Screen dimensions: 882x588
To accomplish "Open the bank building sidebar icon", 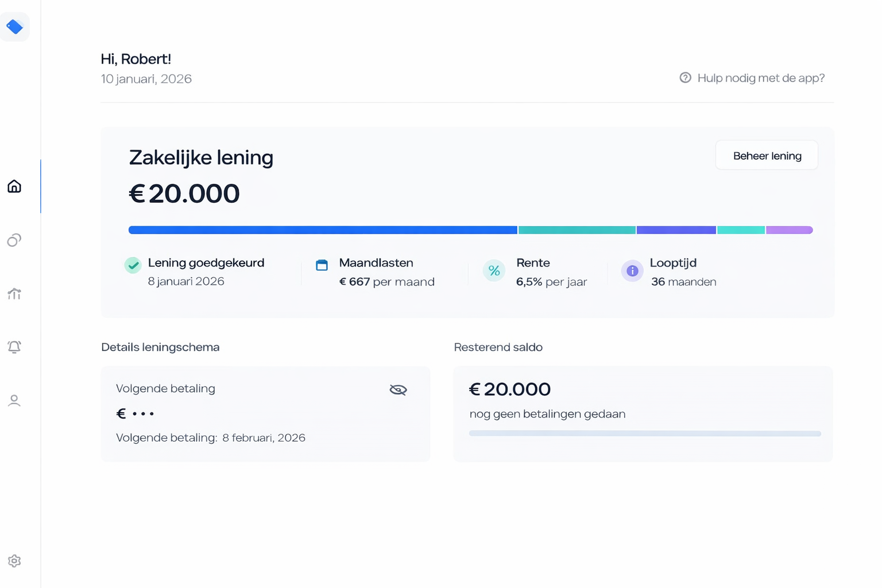I will pos(14,293).
